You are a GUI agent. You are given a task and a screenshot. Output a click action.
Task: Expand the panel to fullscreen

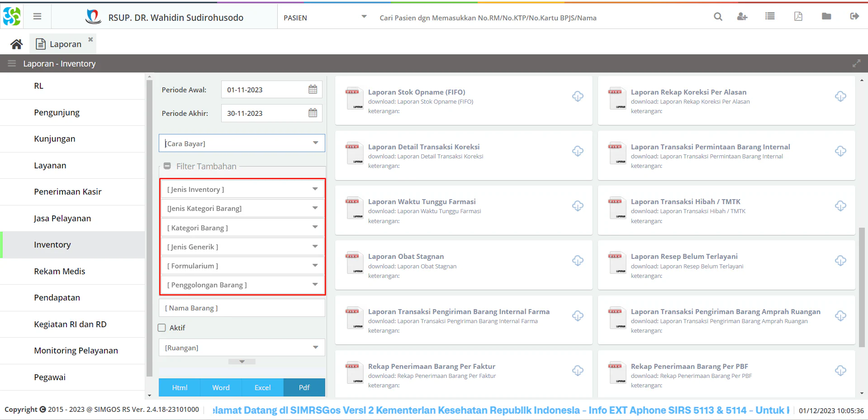[x=856, y=63]
